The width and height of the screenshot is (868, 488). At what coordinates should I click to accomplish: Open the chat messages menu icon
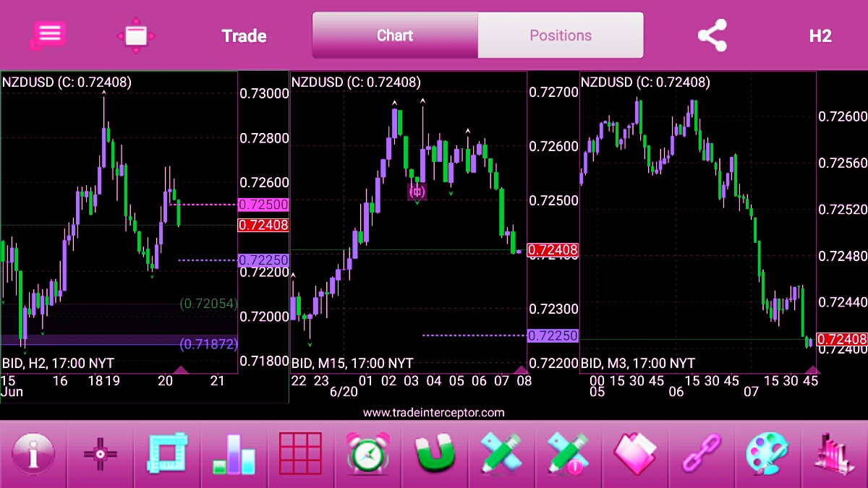(48, 34)
